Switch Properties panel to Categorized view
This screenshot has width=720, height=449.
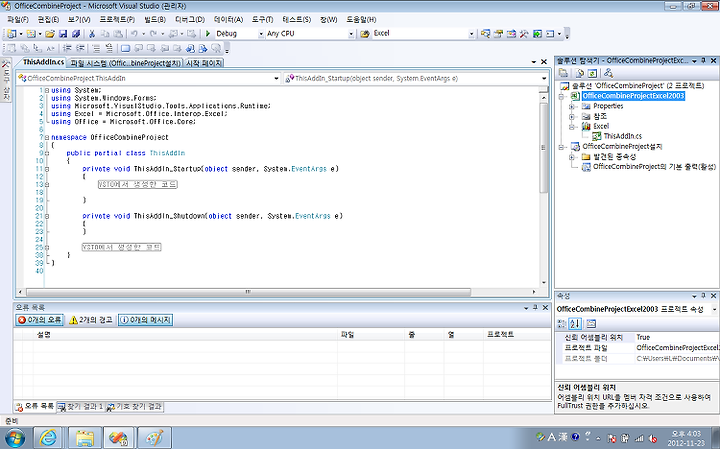point(562,324)
